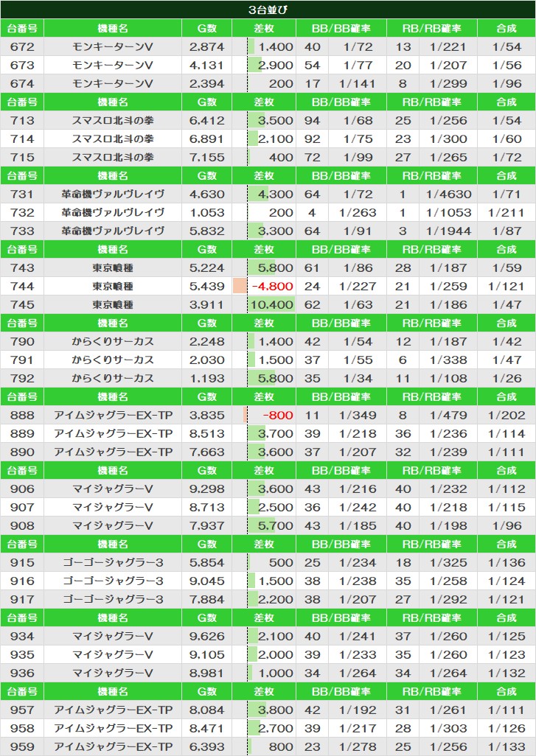Click スマスロ北斗の拳 name in row 713

pos(112,121)
